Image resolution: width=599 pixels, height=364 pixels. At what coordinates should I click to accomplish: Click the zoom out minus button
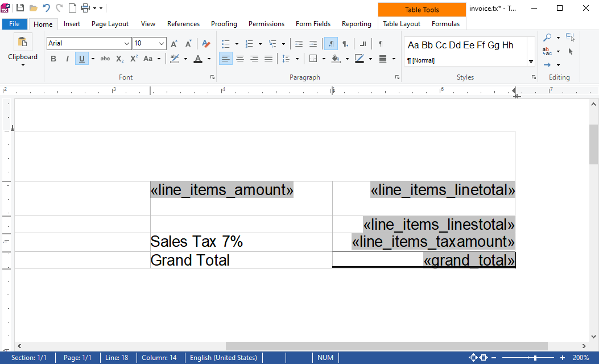[x=494, y=358]
